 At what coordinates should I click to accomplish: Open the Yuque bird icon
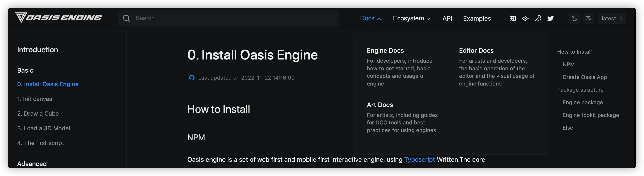(x=538, y=18)
